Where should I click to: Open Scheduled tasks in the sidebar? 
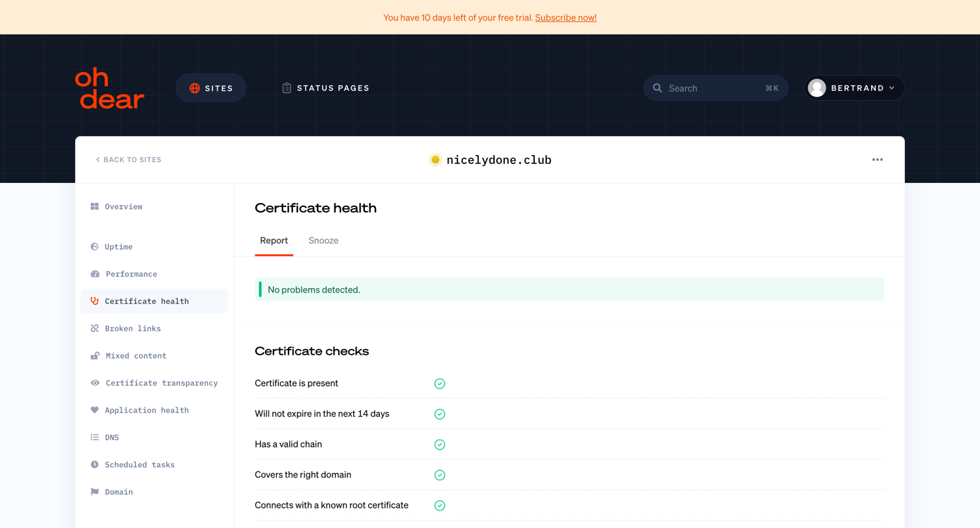[x=154, y=464]
